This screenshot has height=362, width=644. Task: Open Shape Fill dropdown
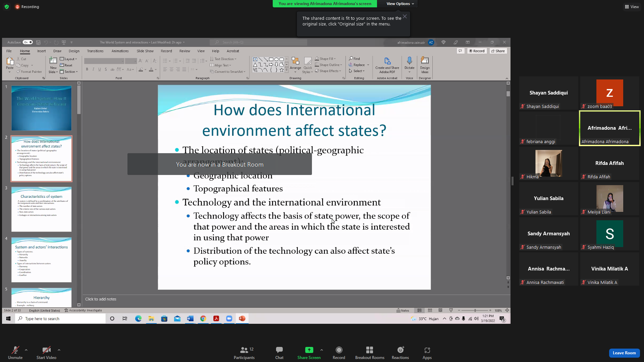click(x=325, y=59)
